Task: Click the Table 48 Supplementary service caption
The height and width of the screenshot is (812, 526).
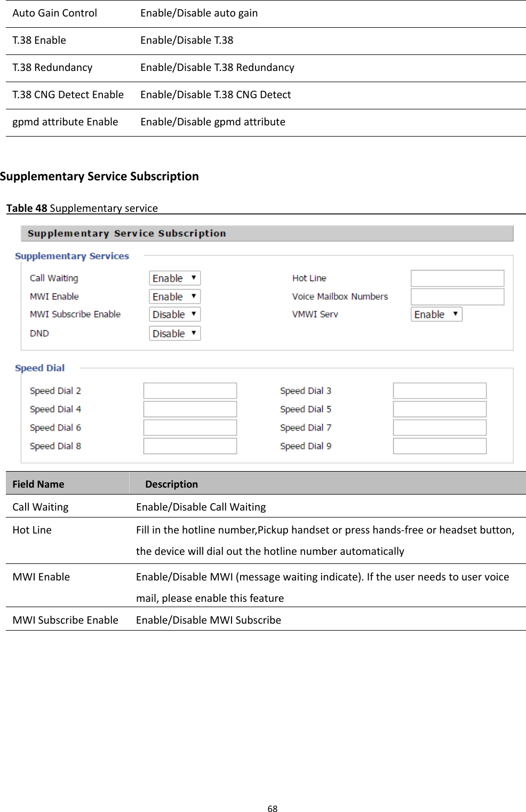Action: point(80,208)
